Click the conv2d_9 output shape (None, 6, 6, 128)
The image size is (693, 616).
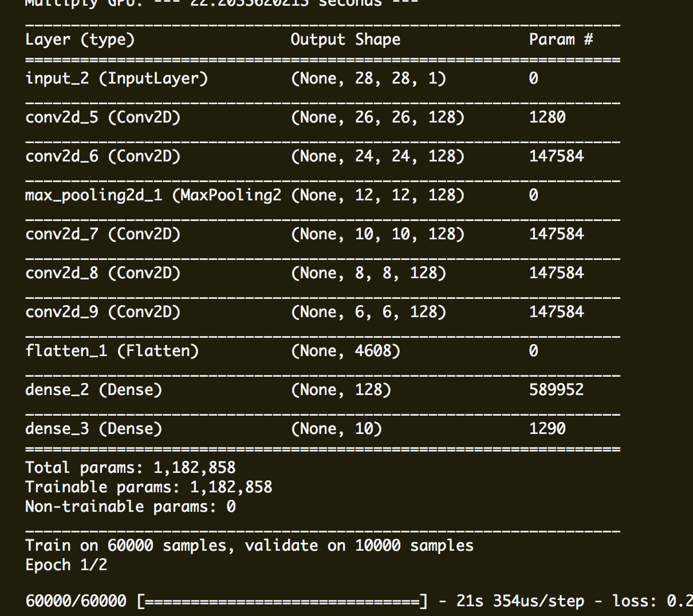tap(368, 312)
